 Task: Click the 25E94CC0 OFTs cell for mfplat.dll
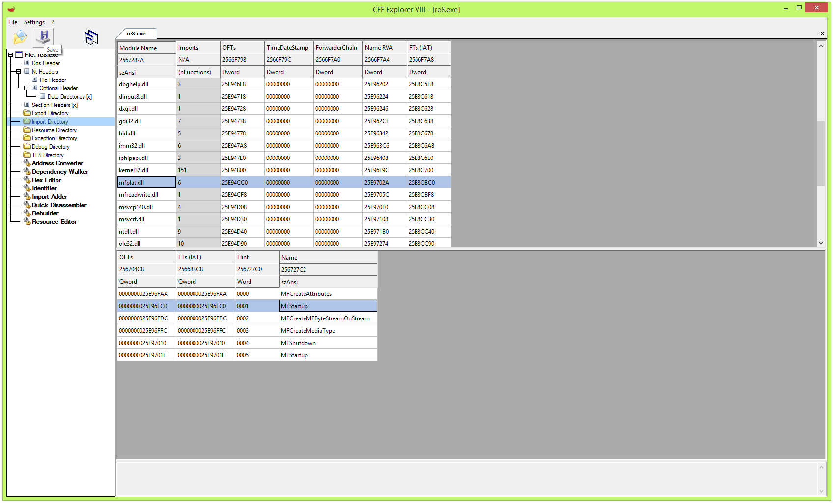(x=242, y=183)
